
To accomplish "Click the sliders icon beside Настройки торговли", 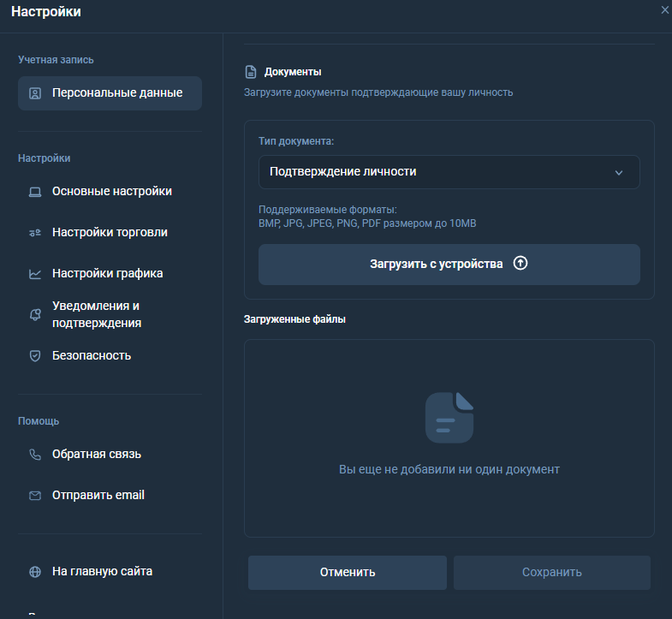I will coord(35,233).
